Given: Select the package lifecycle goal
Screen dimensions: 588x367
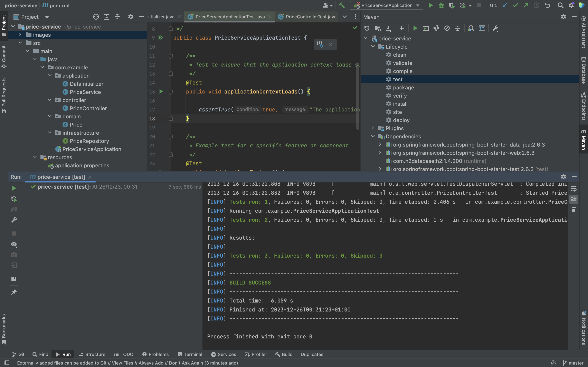Looking at the screenshot, I should coord(403,88).
